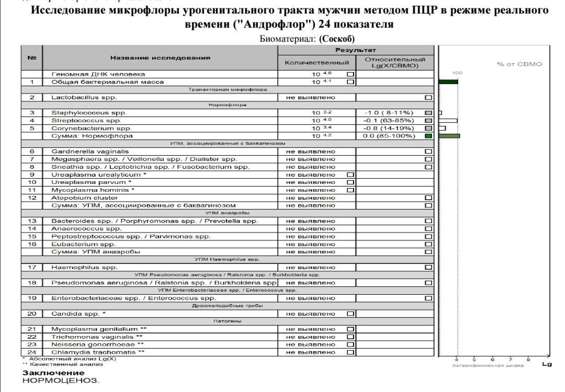Screen dimensions: 565x392
Task: Select the "100" label above the chart
Action: (457, 73)
